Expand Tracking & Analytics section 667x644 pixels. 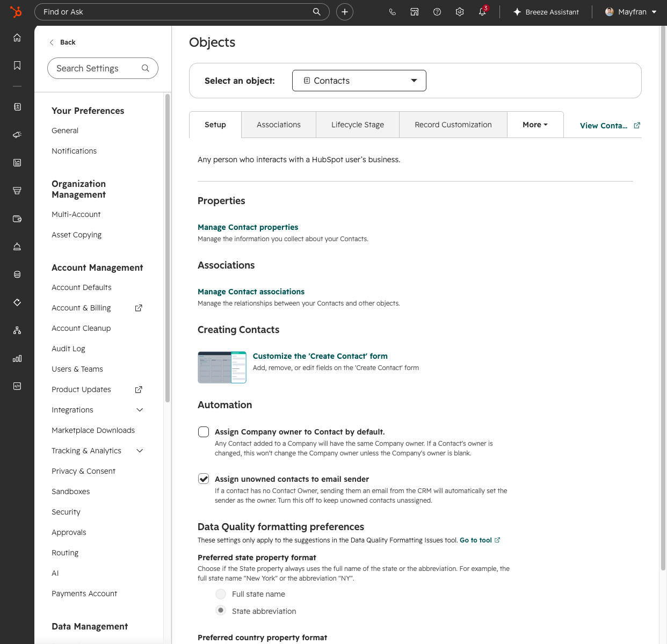[140, 451]
